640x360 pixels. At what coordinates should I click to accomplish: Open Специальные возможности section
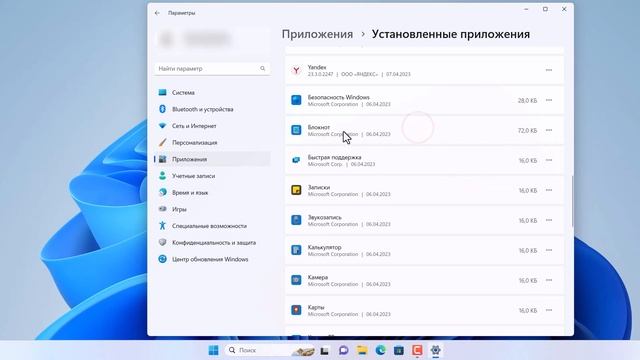pos(212,226)
